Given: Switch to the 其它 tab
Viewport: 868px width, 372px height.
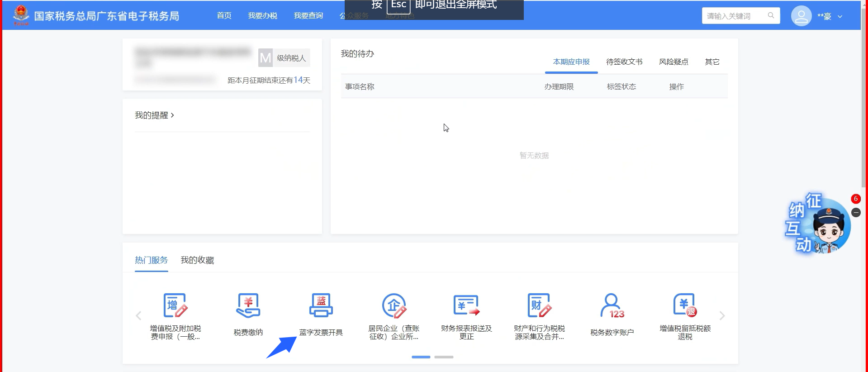Looking at the screenshot, I should [712, 62].
